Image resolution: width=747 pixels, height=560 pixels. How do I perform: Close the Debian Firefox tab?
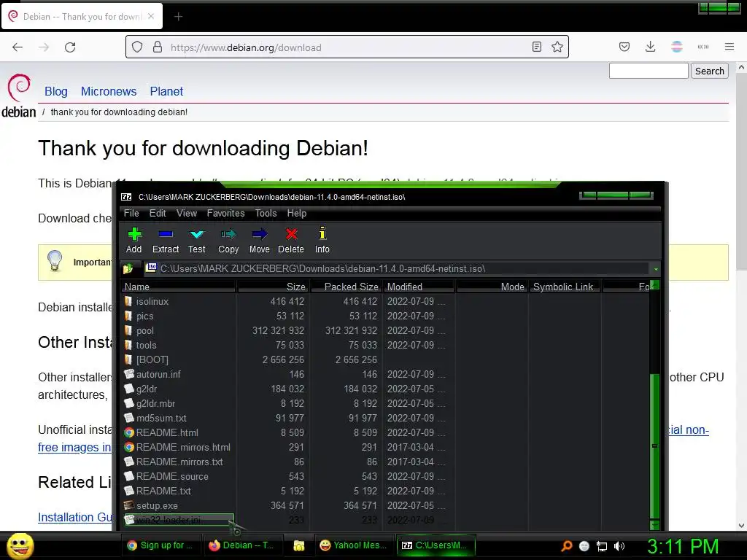(x=151, y=16)
